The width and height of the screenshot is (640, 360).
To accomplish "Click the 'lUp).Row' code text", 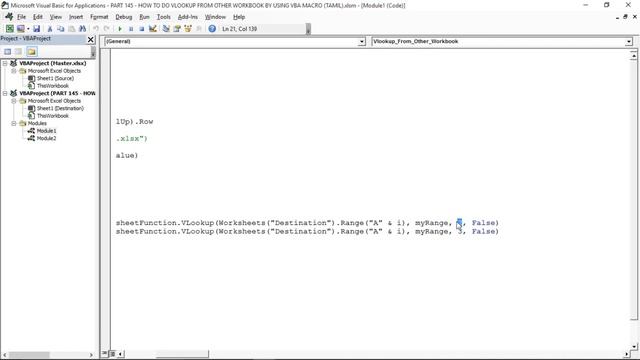I will click(134, 122).
